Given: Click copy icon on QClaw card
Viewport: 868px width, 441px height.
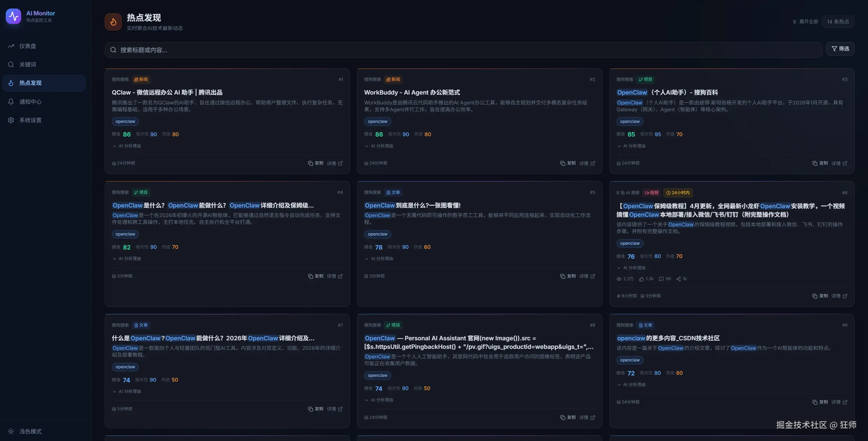Looking at the screenshot, I should click(x=310, y=163).
